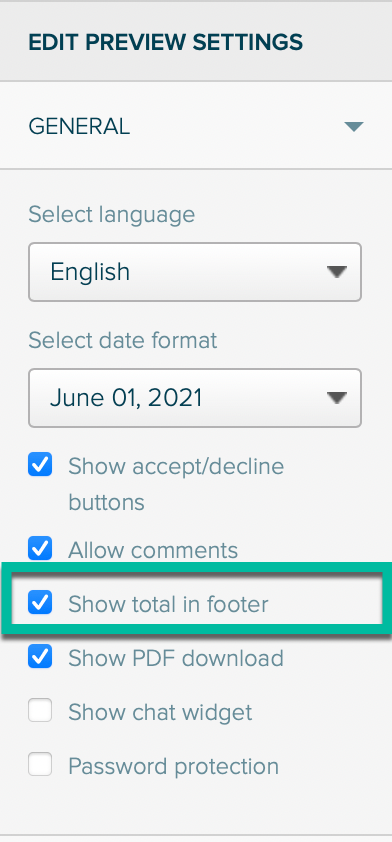Click the arrow on the date format selector
Image resolution: width=392 pixels, height=842 pixels.
[337, 398]
